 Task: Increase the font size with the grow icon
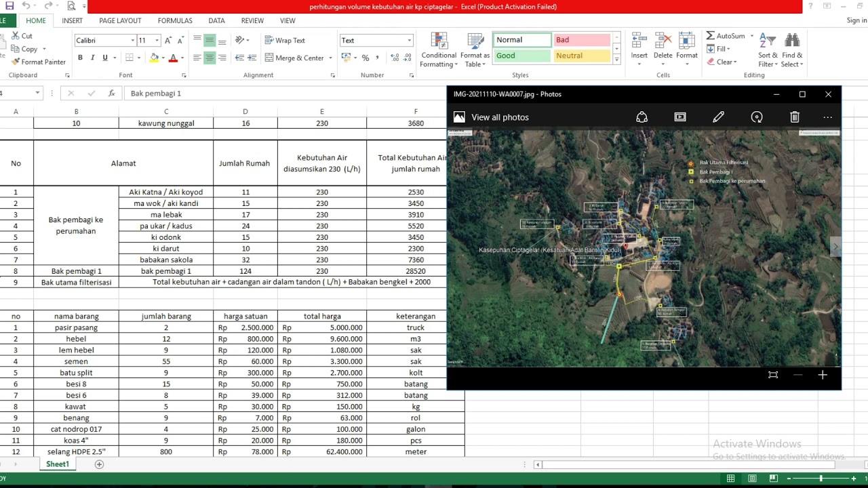point(168,41)
